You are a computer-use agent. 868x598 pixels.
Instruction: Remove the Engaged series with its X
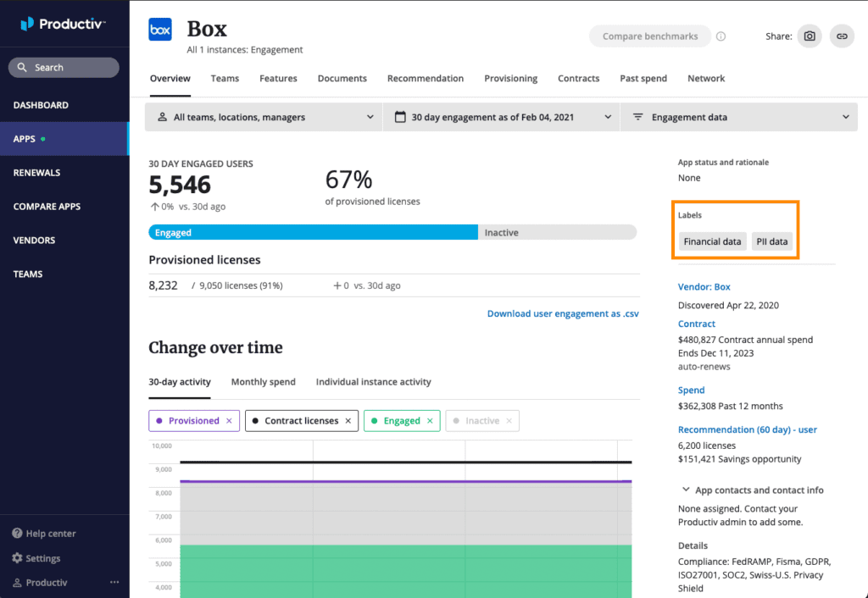click(x=430, y=421)
